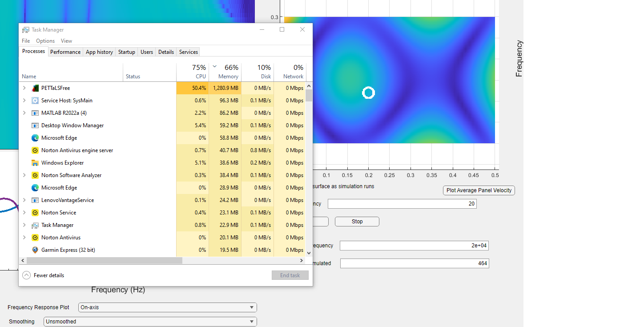Screen dimensions: 644x327
Task: Click the field showing value 20
Action: (402, 204)
